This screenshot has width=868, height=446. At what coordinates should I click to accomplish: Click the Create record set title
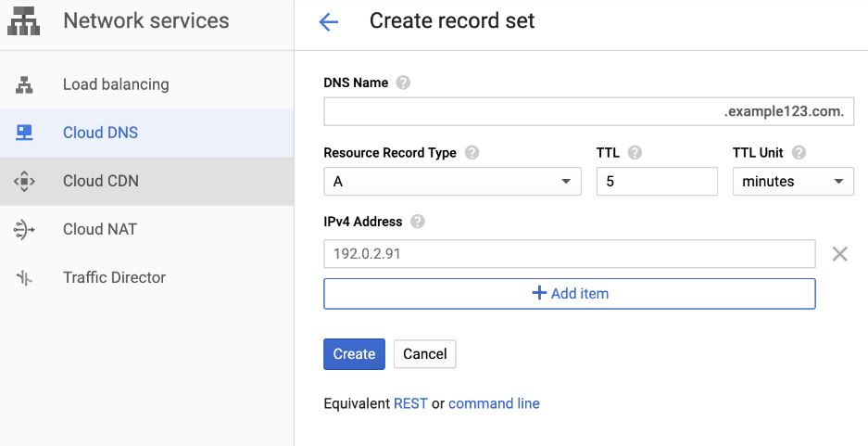pos(452,21)
